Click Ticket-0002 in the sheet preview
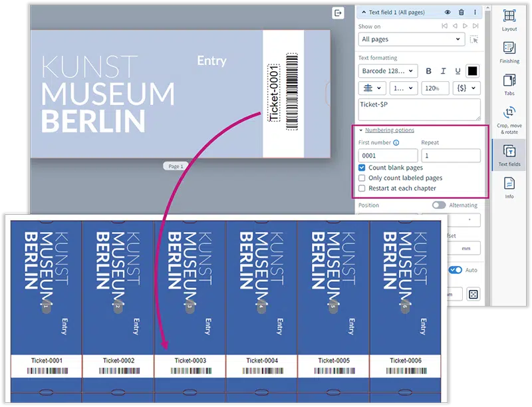Screen dimensions: 532x407 (x=119, y=360)
